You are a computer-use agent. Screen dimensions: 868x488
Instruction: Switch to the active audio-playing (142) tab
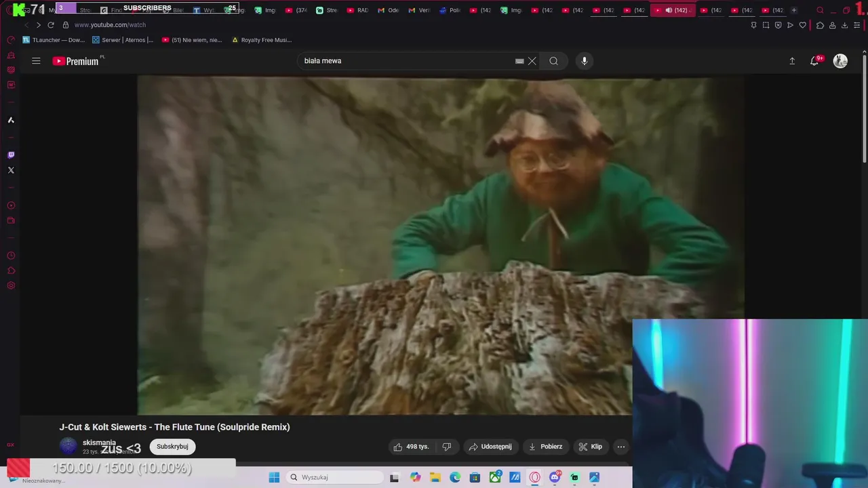click(x=672, y=10)
